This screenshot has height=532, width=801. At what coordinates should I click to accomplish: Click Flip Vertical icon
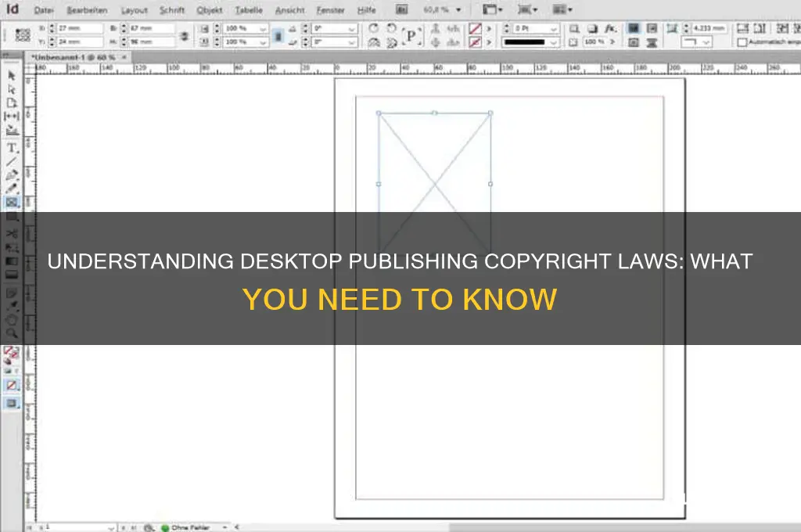coord(392,42)
